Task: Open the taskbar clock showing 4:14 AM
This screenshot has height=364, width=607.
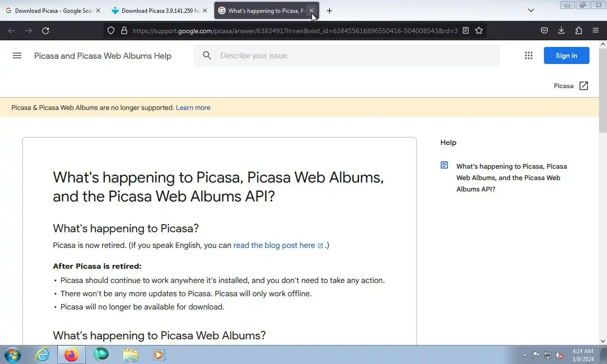Action: tap(583, 355)
